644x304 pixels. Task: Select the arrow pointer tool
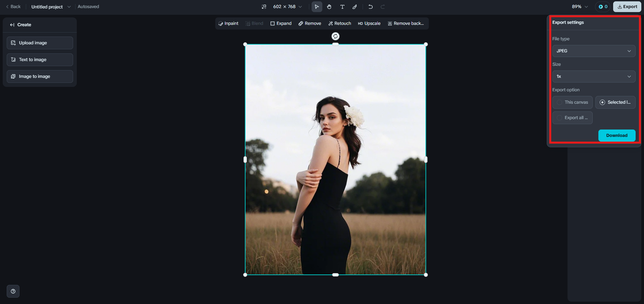tap(317, 7)
